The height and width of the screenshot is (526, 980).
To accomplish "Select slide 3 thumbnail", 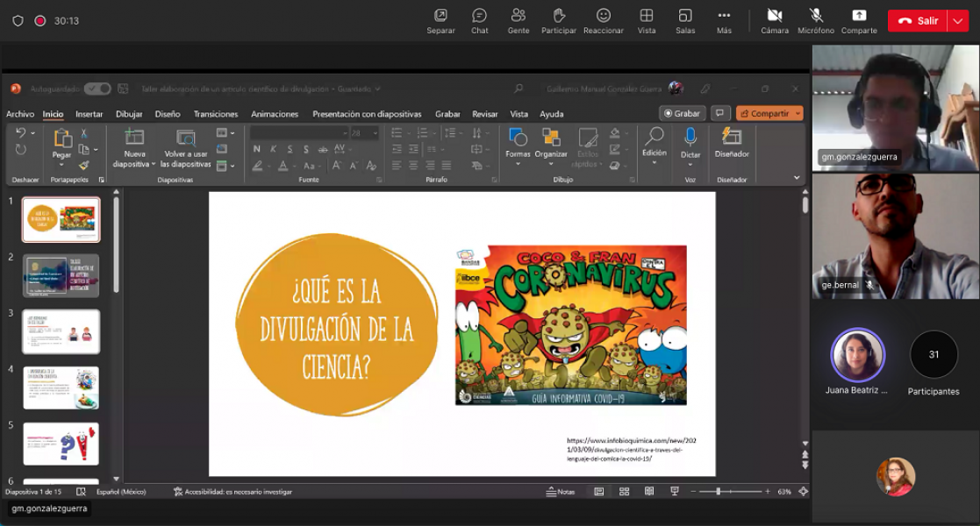I will click(x=61, y=331).
